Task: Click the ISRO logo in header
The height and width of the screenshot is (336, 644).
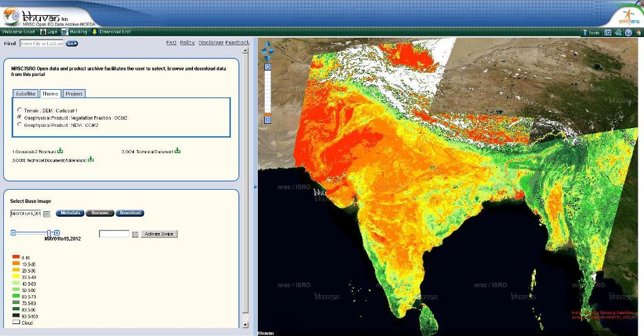Action: click(629, 18)
